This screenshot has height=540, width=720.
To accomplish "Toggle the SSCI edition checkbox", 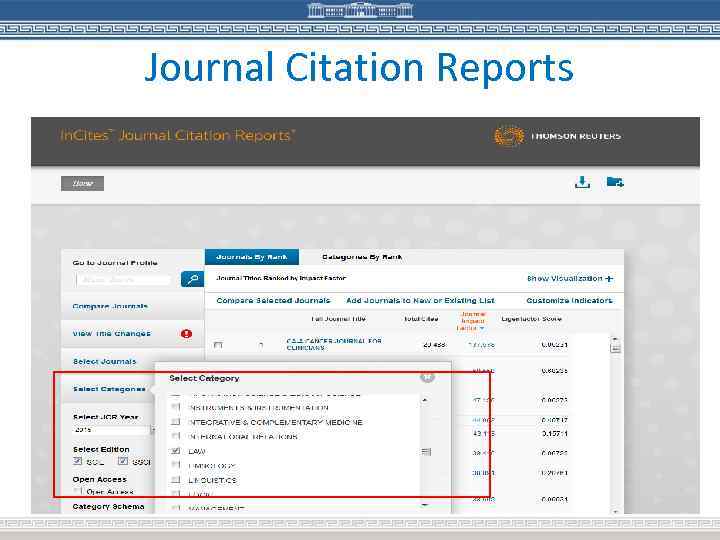I will (123, 461).
